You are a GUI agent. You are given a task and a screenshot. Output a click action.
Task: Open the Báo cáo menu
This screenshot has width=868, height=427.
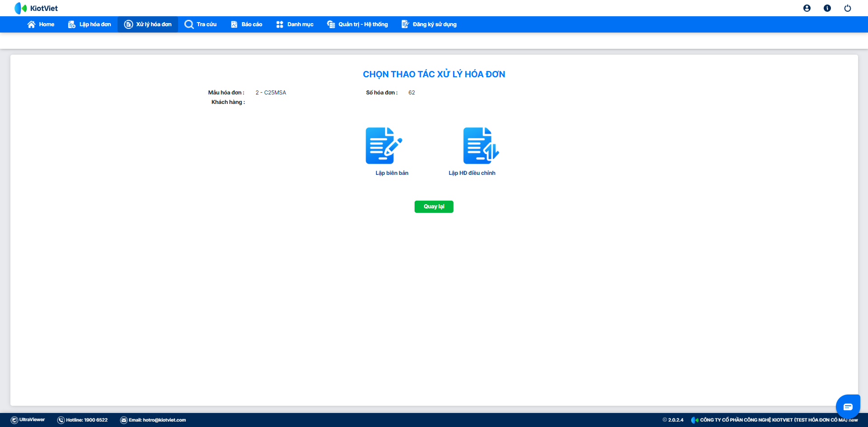point(246,24)
